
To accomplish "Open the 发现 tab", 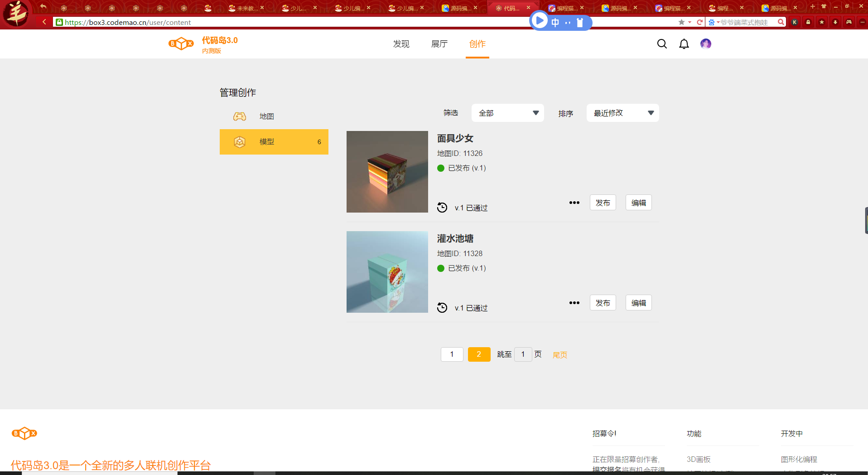I will pos(401,44).
